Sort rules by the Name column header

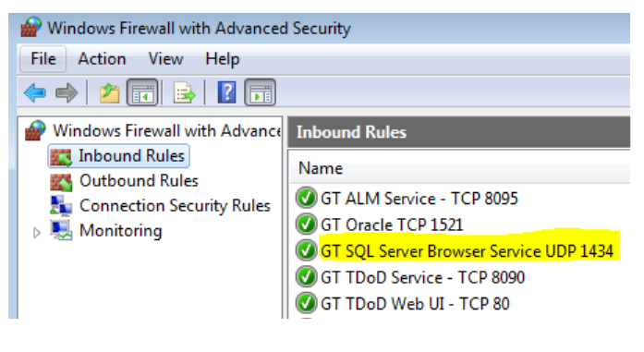(321, 168)
